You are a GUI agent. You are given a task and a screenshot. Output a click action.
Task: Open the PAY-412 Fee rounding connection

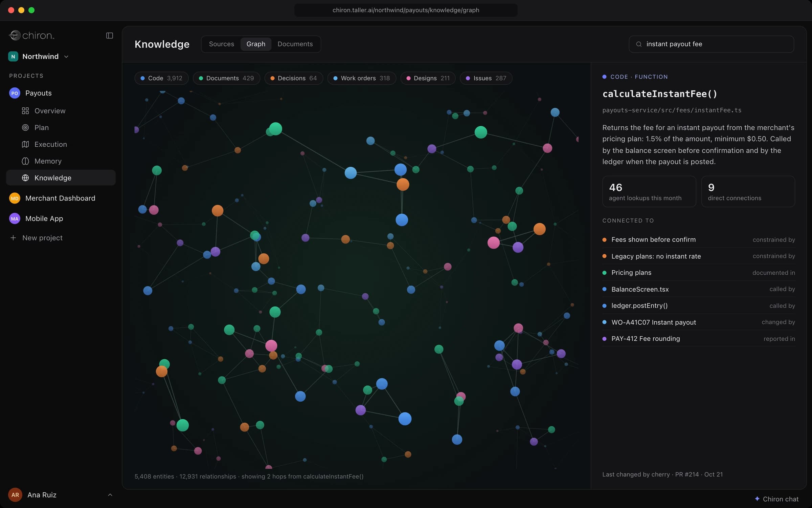pos(698,339)
